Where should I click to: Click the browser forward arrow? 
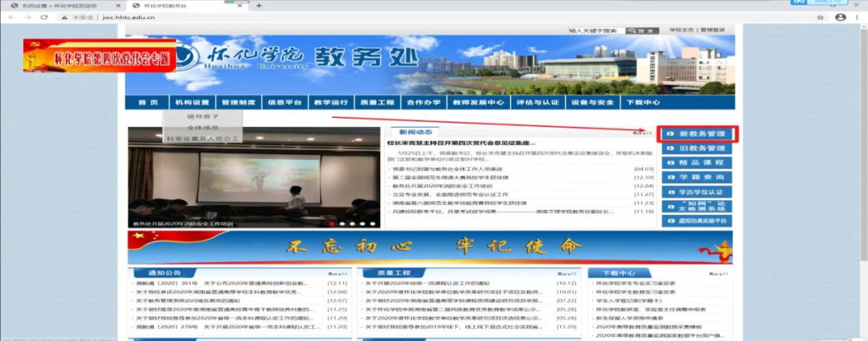click(x=27, y=17)
